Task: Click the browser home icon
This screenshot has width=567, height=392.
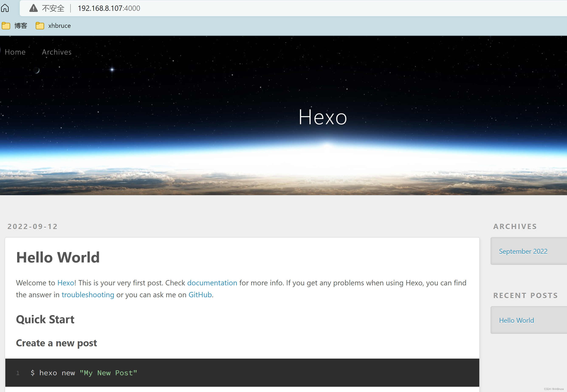Action: [x=5, y=8]
